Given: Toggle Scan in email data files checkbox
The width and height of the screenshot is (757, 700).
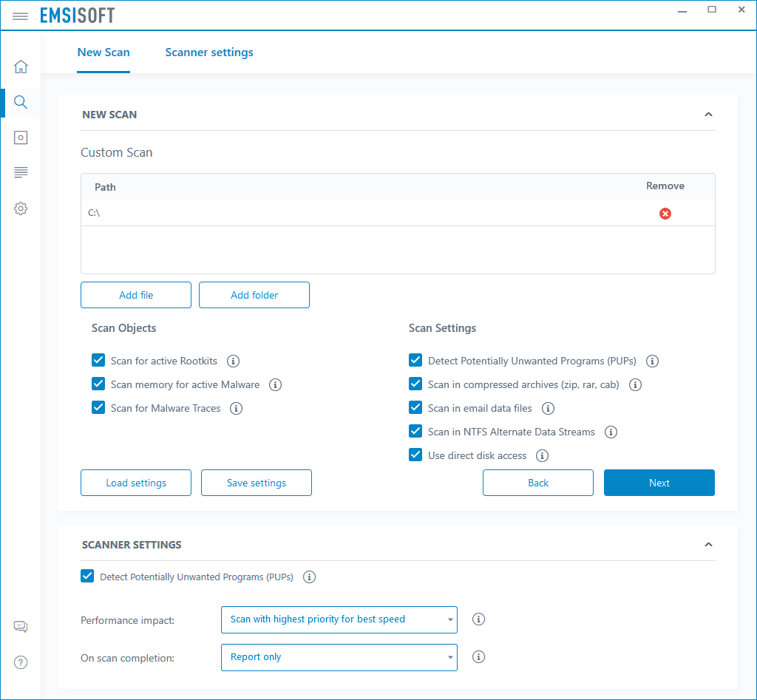Looking at the screenshot, I should click(x=415, y=407).
